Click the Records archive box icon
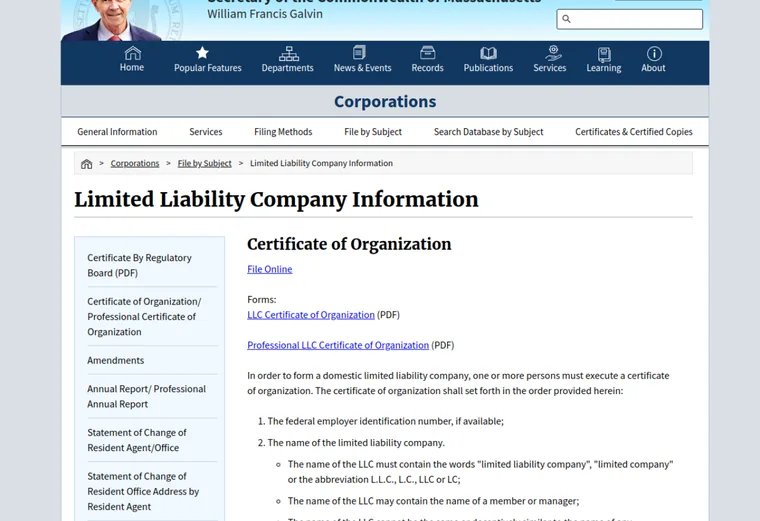The width and height of the screenshot is (760, 521). point(428,52)
